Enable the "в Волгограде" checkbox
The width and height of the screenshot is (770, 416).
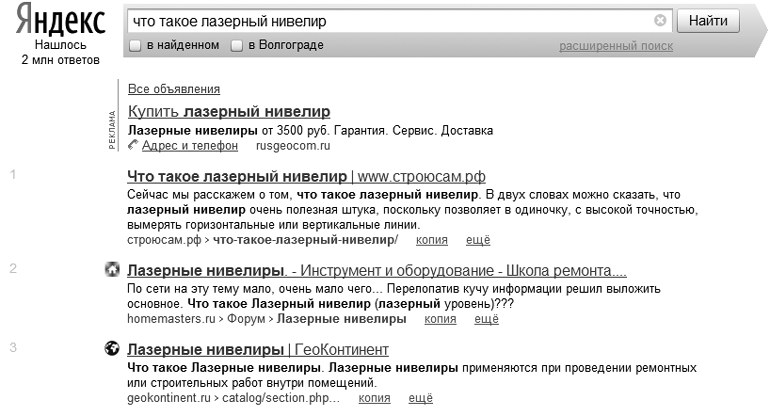tap(237, 45)
